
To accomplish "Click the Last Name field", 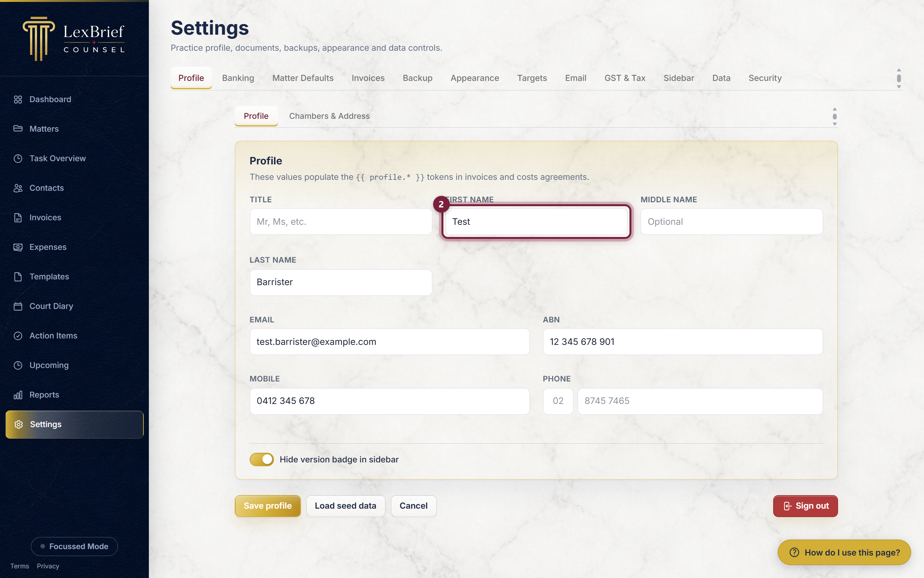I will [341, 282].
